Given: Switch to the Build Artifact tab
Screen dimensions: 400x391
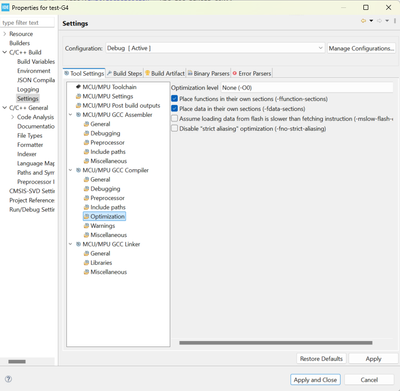Looking at the screenshot, I should tap(165, 73).
